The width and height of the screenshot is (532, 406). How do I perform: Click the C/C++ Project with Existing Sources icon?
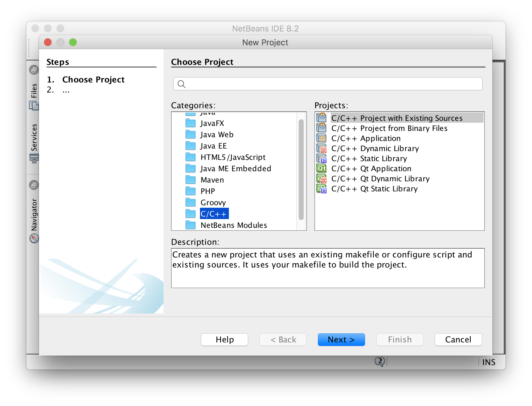click(x=321, y=118)
